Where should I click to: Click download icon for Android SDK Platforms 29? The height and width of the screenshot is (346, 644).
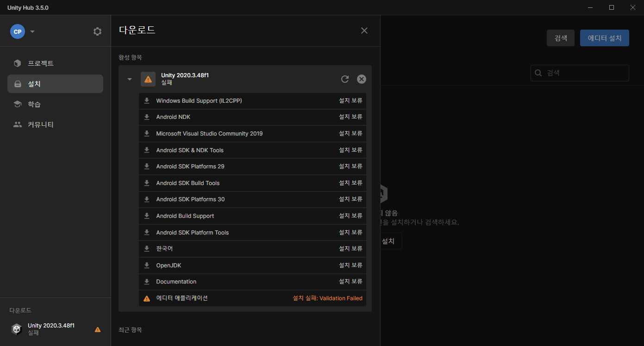click(x=147, y=167)
